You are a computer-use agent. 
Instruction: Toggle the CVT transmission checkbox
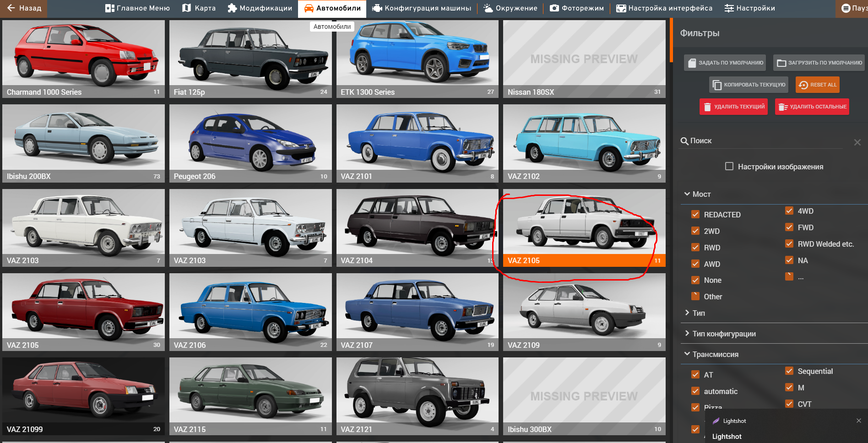[x=789, y=404]
